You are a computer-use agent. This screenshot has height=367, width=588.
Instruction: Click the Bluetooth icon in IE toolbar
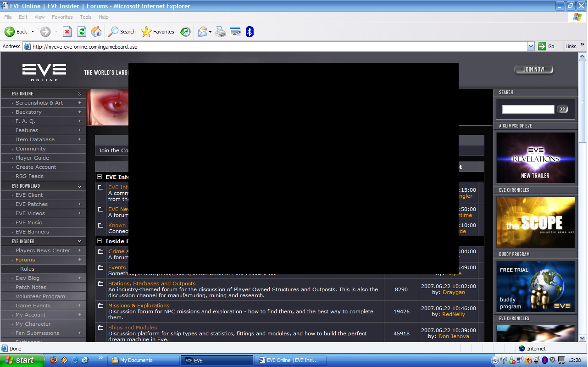tap(250, 32)
